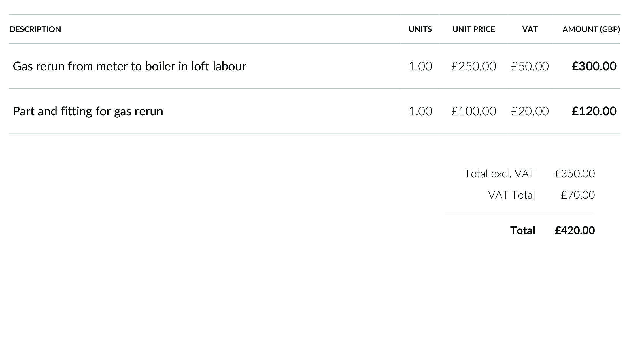This screenshot has width=644, height=353.
Task: Click the Total excl. VAT label
Action: click(499, 174)
